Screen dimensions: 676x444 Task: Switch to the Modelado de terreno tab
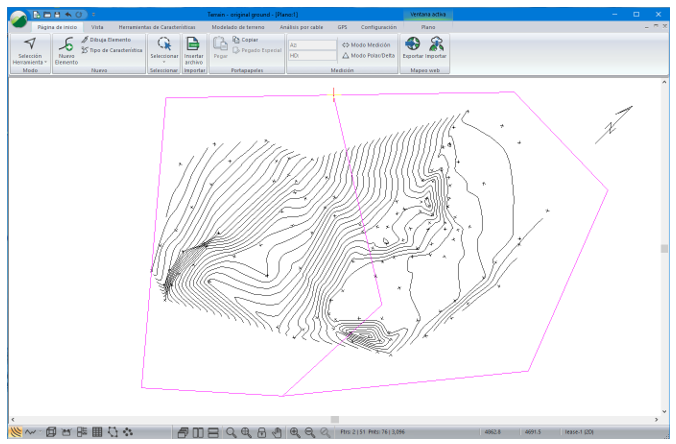(237, 27)
